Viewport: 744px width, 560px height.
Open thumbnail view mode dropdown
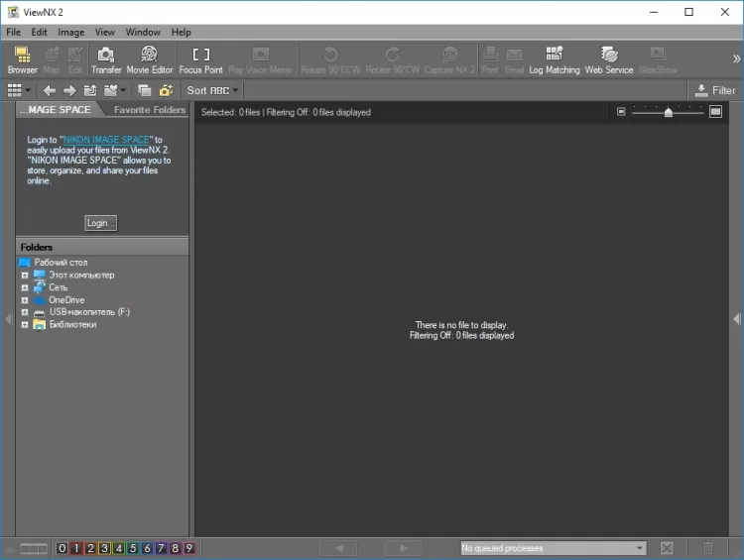pyautogui.click(x=19, y=90)
